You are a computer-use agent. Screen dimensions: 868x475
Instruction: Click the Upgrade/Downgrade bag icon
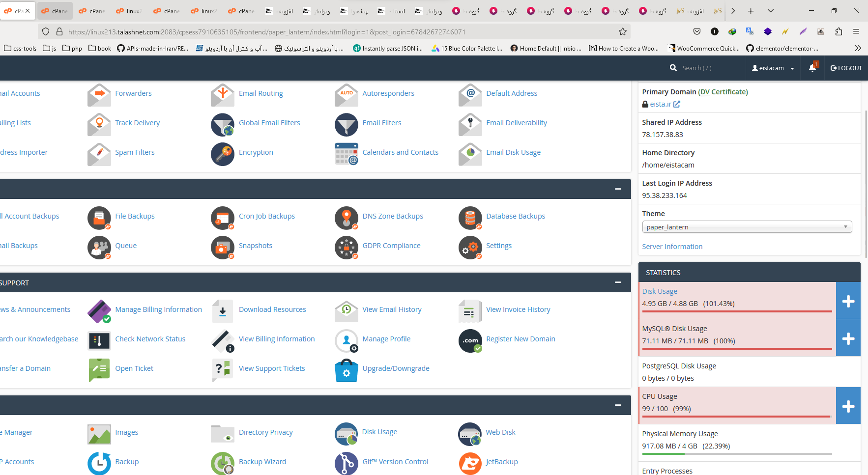[347, 370]
